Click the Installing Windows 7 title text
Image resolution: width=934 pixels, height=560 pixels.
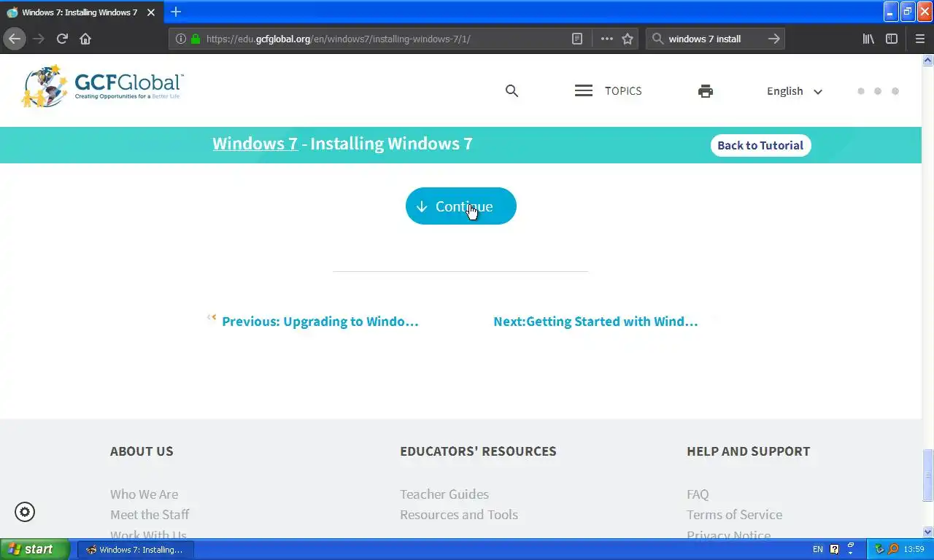click(391, 144)
